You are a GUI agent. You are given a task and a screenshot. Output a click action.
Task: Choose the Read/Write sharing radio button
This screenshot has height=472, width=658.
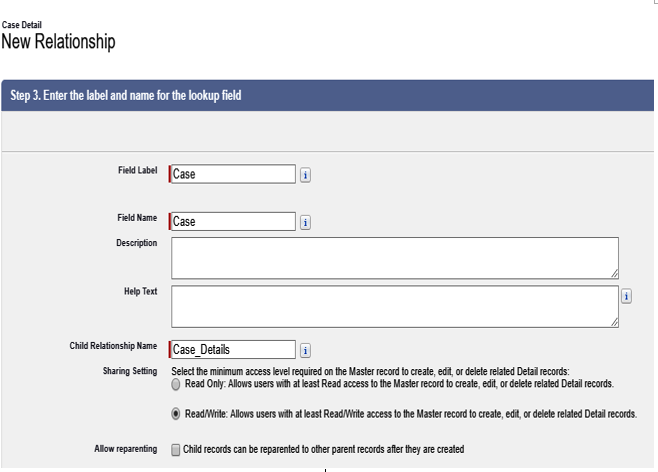pos(176,414)
